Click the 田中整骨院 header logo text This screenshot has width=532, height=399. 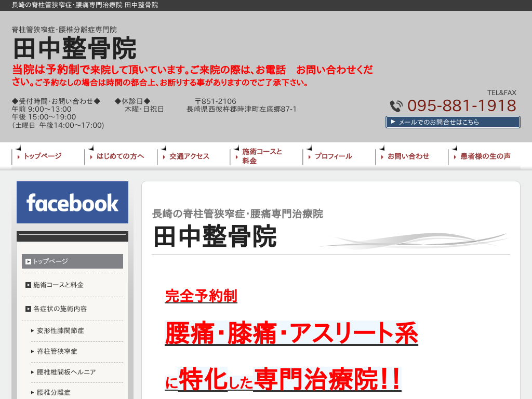75,48
